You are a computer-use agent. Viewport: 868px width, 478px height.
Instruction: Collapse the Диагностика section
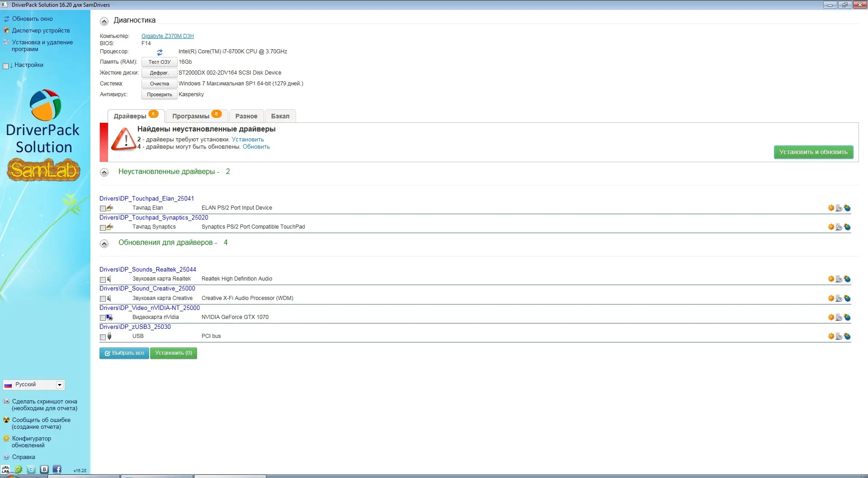[104, 21]
